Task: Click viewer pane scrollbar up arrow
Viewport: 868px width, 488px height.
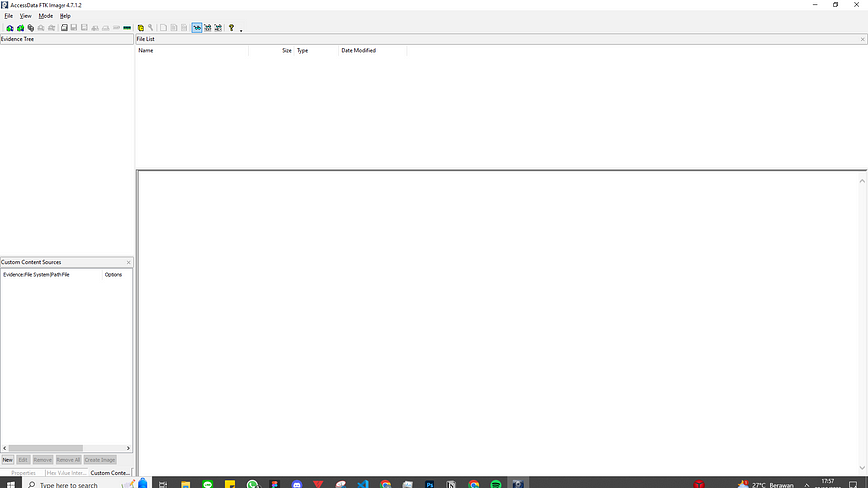Action: [x=862, y=181]
